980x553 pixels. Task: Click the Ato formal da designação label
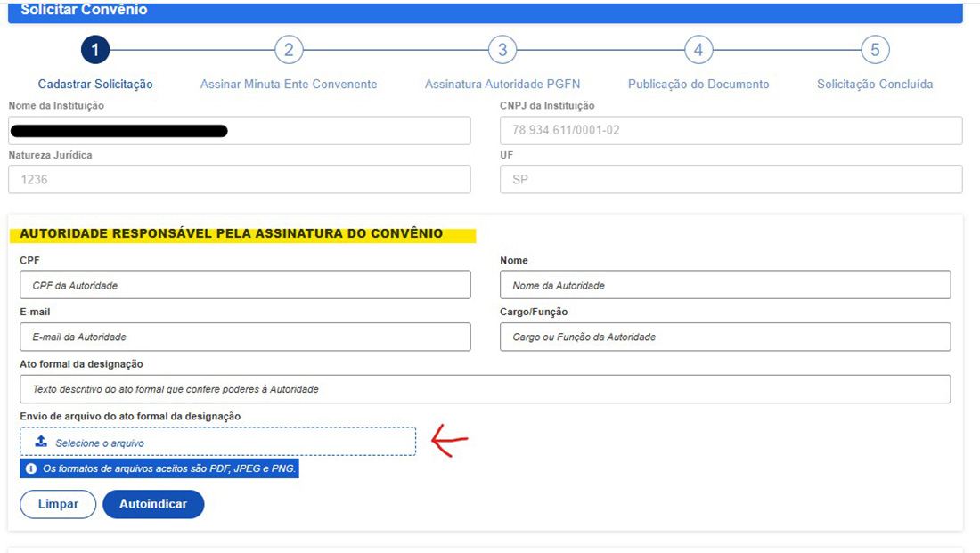[x=81, y=364]
